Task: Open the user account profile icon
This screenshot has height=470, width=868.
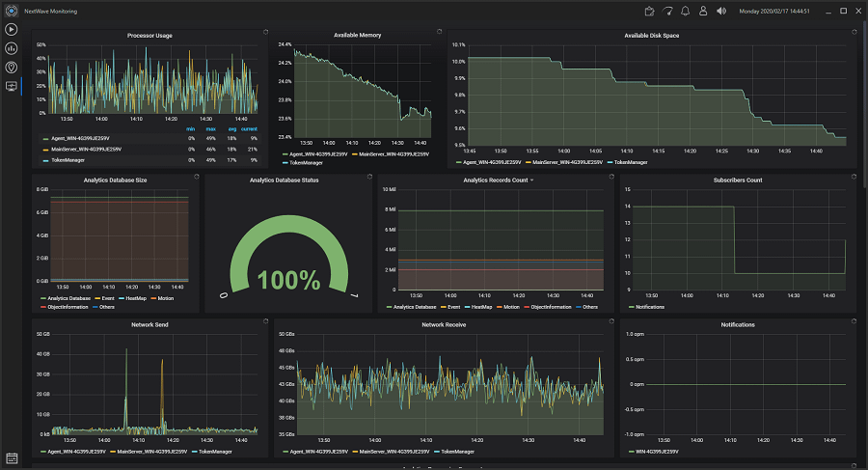Action: point(703,12)
